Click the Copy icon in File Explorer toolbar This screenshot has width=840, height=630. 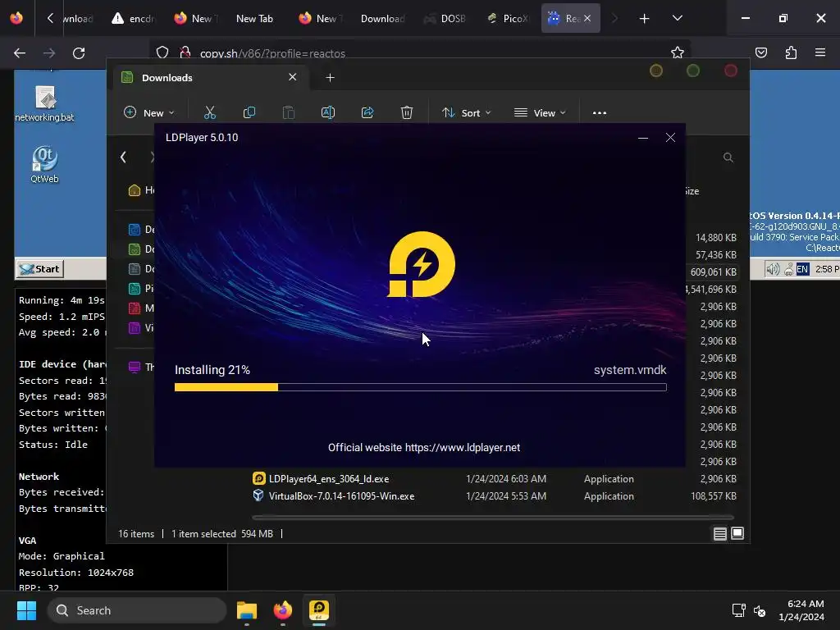coord(249,112)
